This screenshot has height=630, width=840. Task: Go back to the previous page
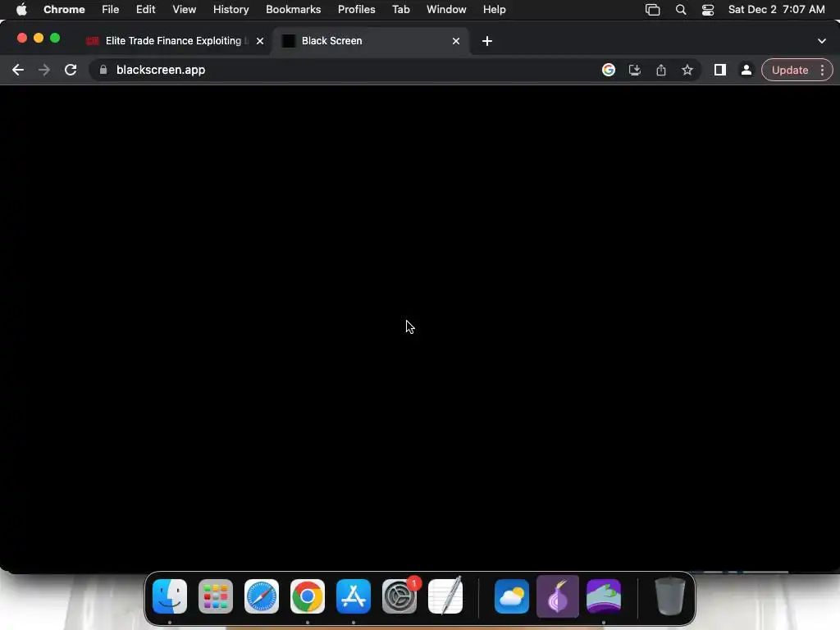pyautogui.click(x=18, y=71)
